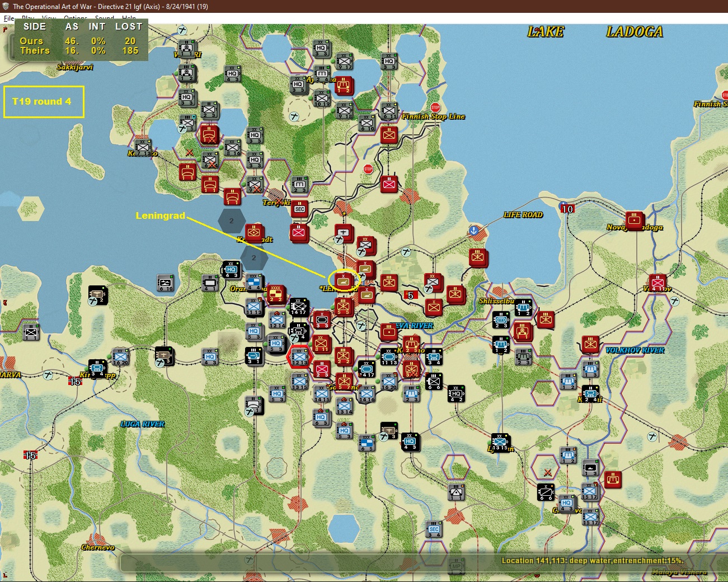Viewport: 728px width, 582px height.
Task: Select red Kronstadt fortress unit
Action: click(253, 232)
